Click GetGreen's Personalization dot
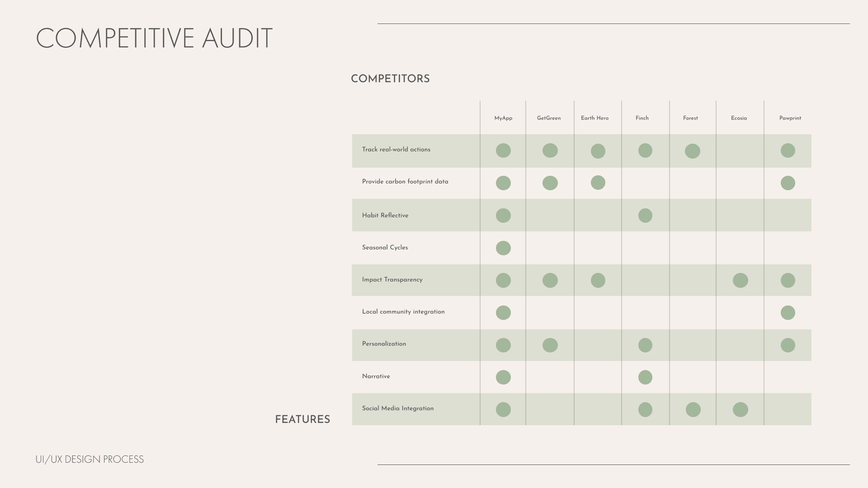Viewport: 868px width, 488px height. point(550,345)
